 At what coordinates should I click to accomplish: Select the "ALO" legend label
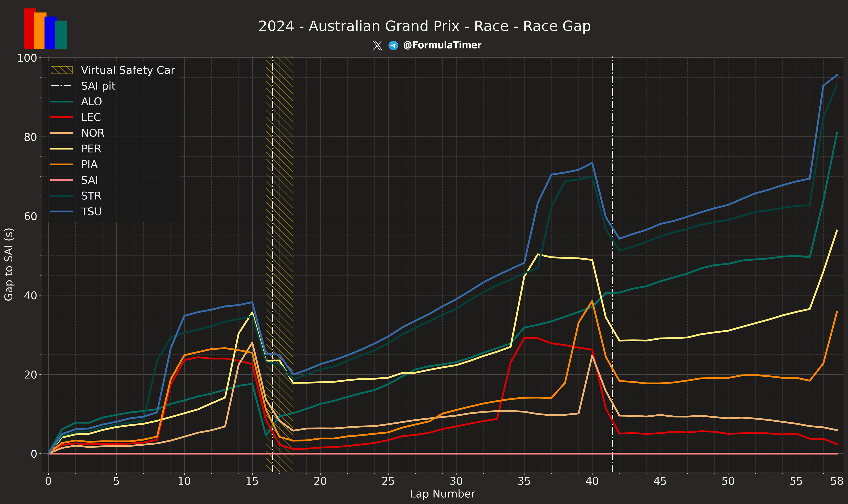pos(91,102)
